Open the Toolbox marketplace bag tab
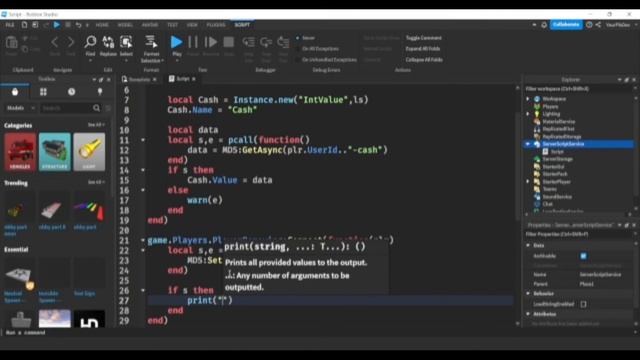Image resolution: width=640 pixels, height=360 pixels. click(15, 92)
